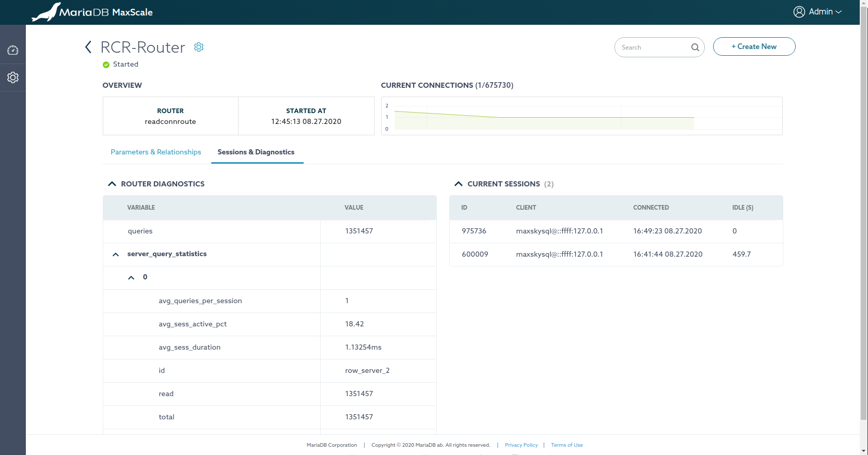Switch to Parameters & Relationships tab
This screenshot has width=868, height=455.
156,152
